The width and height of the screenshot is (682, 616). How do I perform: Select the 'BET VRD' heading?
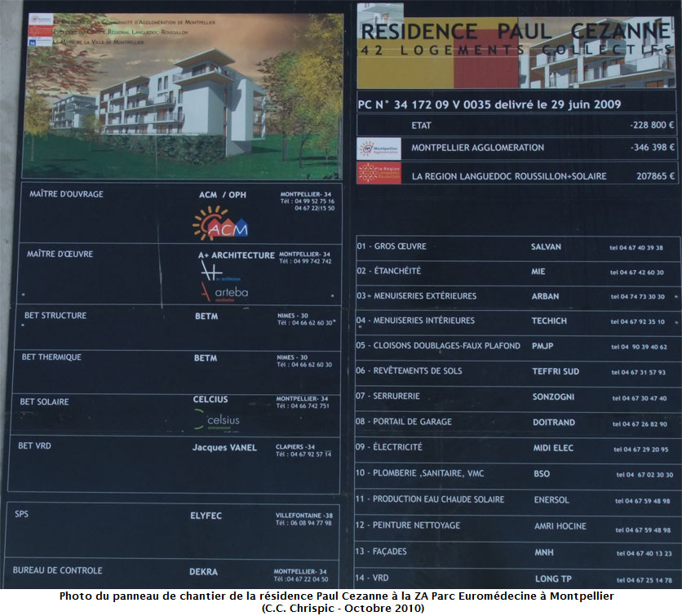34,445
